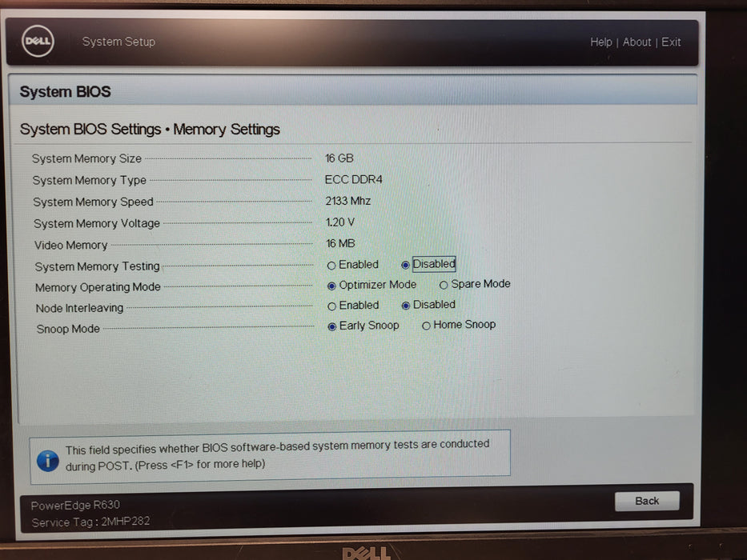
Task: Click the 1.20 V value
Action: (340, 222)
